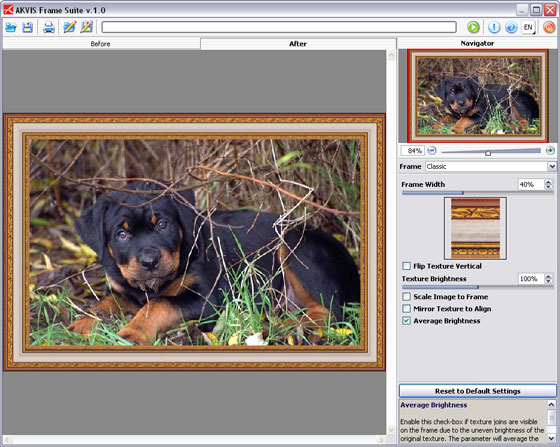Screen dimensions: 560x447
Task: Select the After tab
Action: (x=298, y=44)
